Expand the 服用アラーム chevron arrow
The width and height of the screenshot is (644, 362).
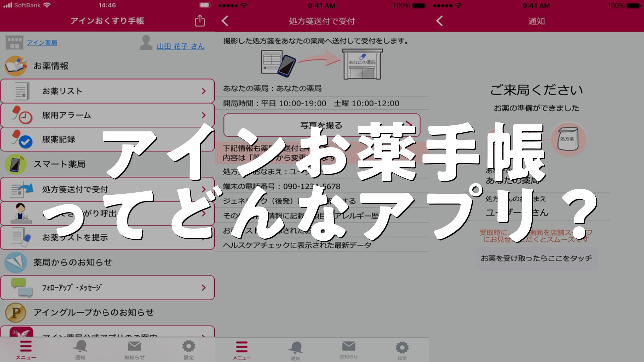204,115
